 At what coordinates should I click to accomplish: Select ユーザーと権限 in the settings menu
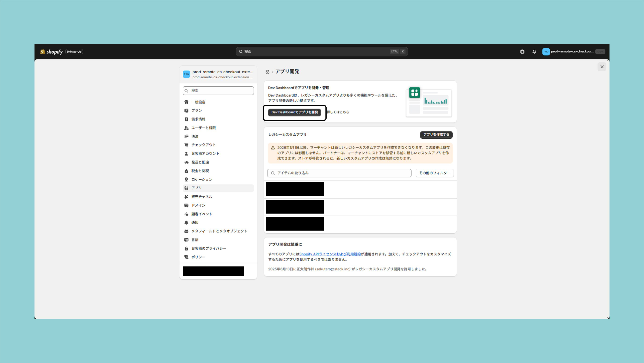(x=204, y=128)
